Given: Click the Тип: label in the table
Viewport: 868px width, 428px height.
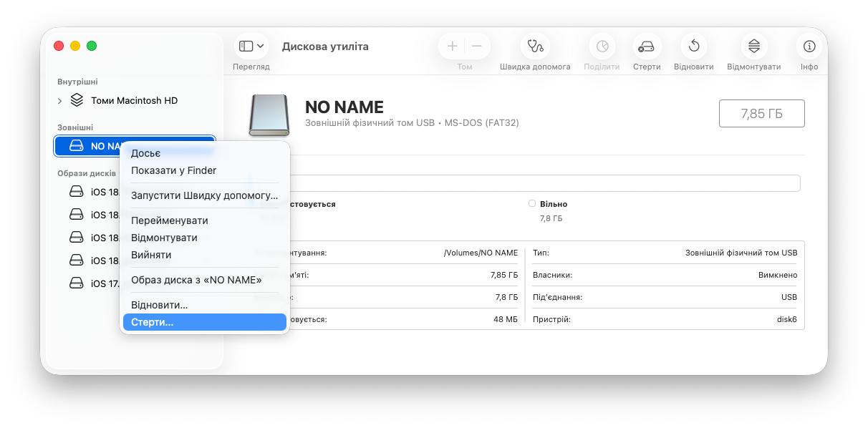Looking at the screenshot, I should click(541, 253).
